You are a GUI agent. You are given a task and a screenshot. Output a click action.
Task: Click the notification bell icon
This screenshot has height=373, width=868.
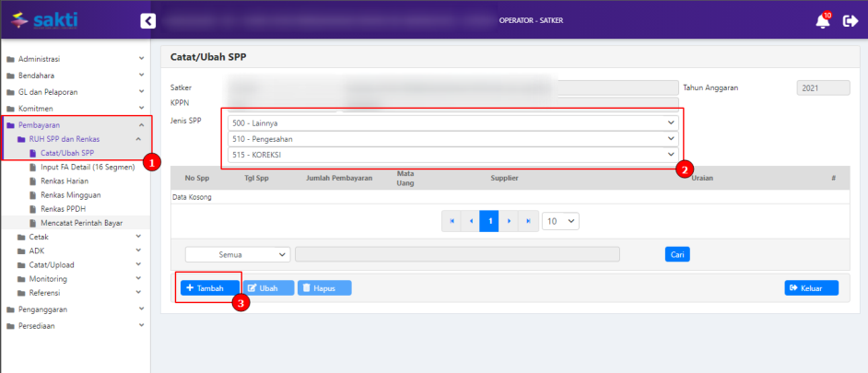[x=822, y=20]
